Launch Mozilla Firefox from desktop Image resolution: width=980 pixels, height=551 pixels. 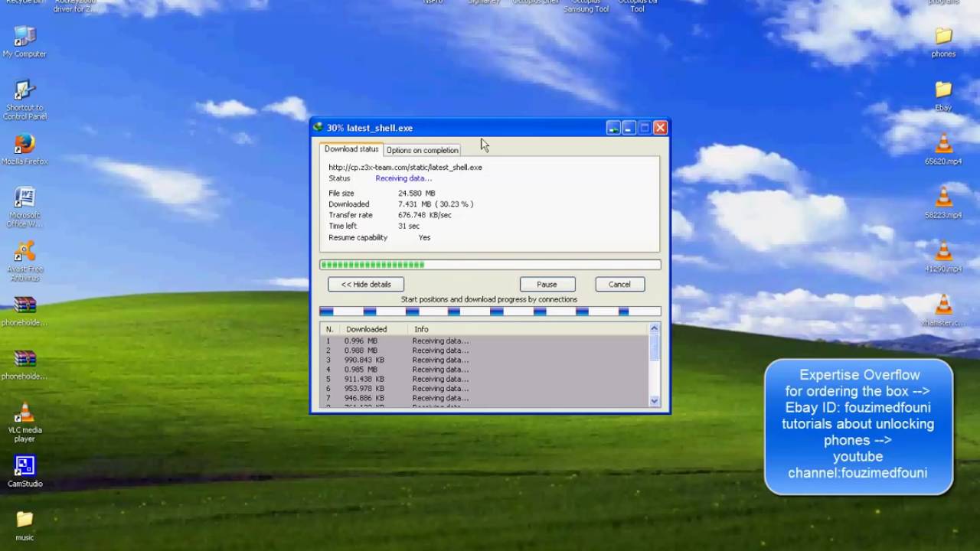[x=24, y=149]
